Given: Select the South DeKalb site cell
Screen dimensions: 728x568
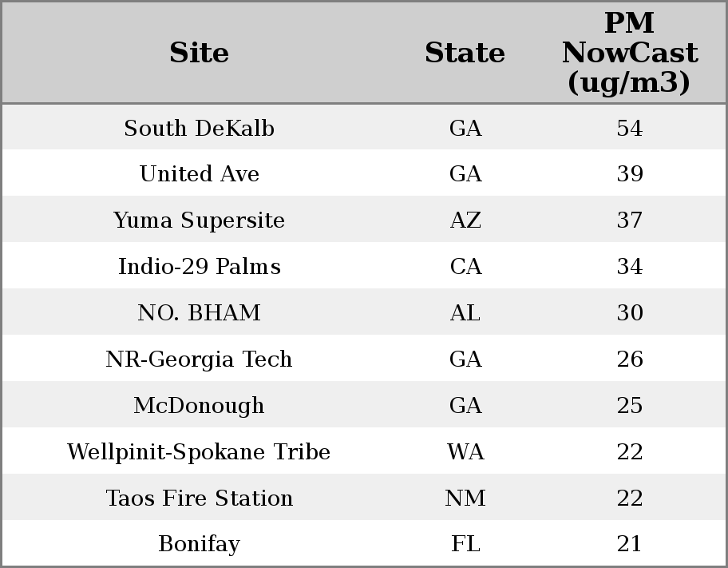Looking at the screenshot, I should coord(199,129).
